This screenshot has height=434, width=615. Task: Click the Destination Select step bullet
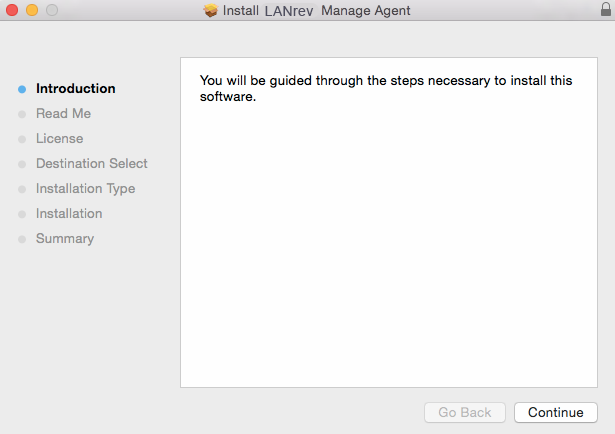[x=22, y=164]
